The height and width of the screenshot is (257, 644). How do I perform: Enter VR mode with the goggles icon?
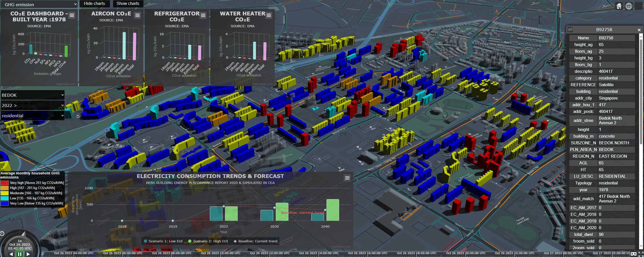coord(634,254)
